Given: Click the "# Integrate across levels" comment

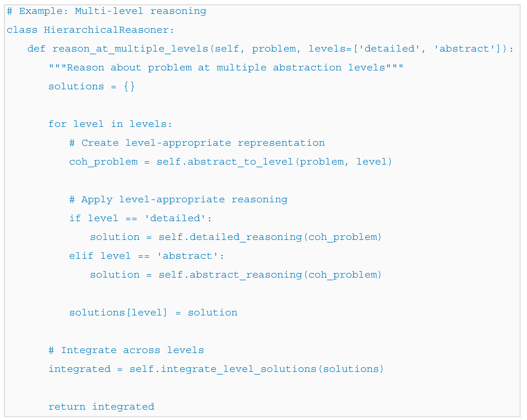Looking at the screenshot, I should click(126, 350).
